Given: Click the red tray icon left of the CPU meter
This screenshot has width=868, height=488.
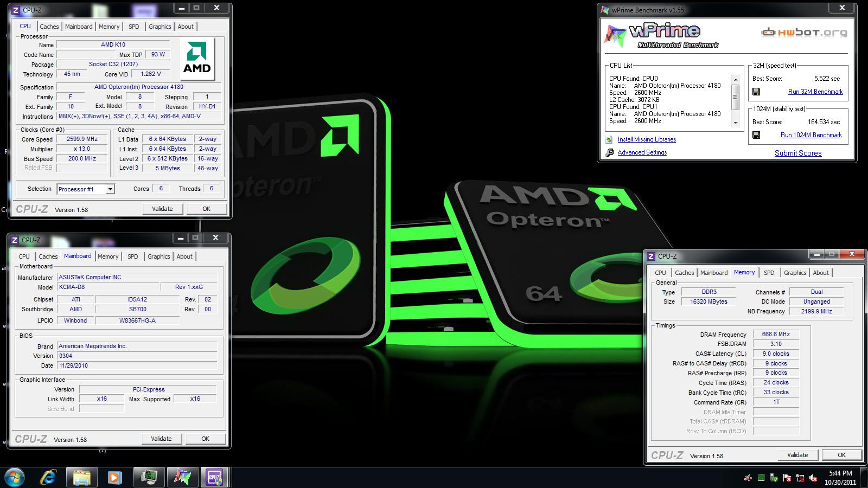Looking at the screenshot, I should (x=748, y=478).
